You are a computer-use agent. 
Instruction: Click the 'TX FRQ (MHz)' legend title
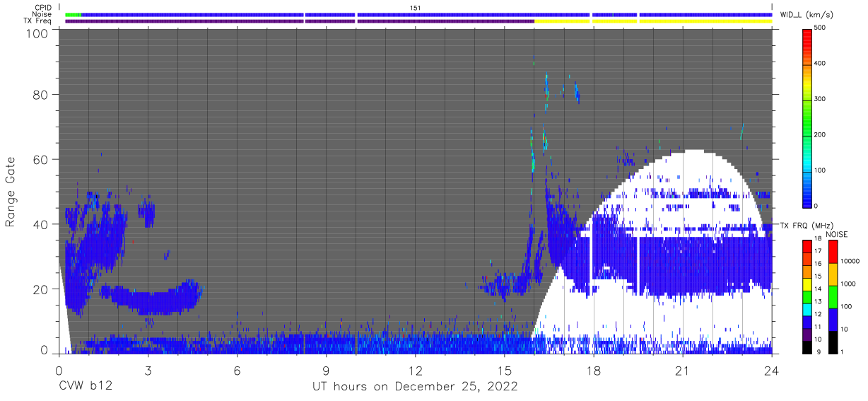[806, 226]
